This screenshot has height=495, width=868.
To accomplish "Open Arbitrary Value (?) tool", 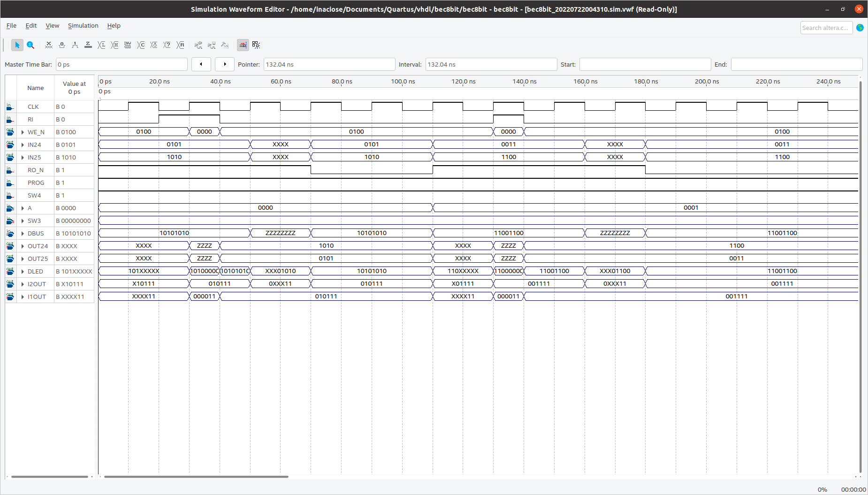I will pyautogui.click(x=167, y=45).
